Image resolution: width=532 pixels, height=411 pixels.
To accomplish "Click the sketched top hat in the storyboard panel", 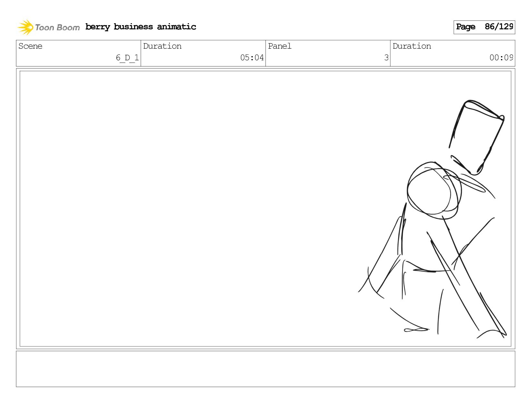I will point(477,138).
